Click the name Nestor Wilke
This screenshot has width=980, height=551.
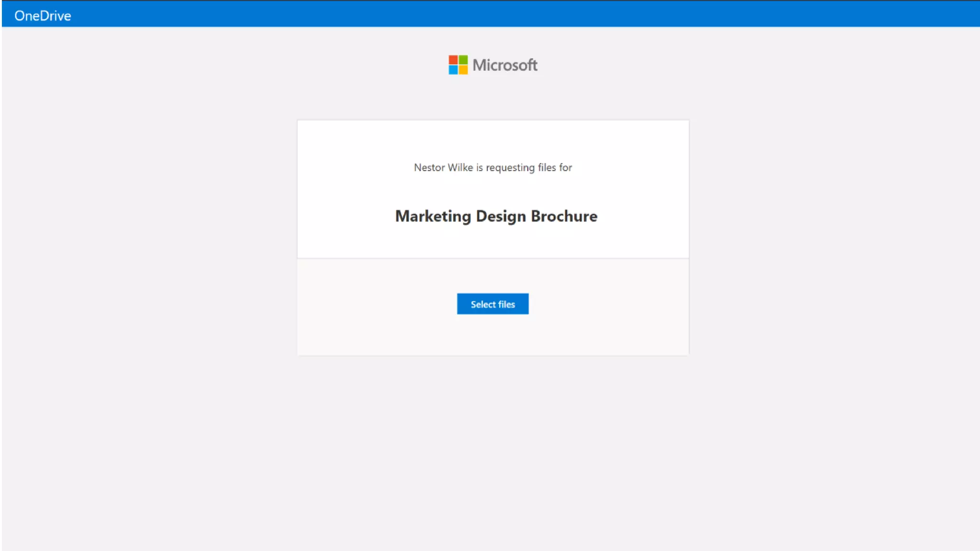(x=443, y=167)
